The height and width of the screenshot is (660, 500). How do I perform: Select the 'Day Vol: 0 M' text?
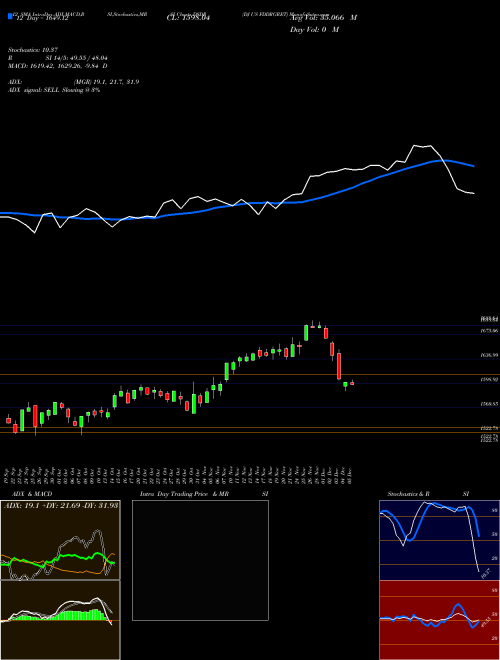(314, 29)
